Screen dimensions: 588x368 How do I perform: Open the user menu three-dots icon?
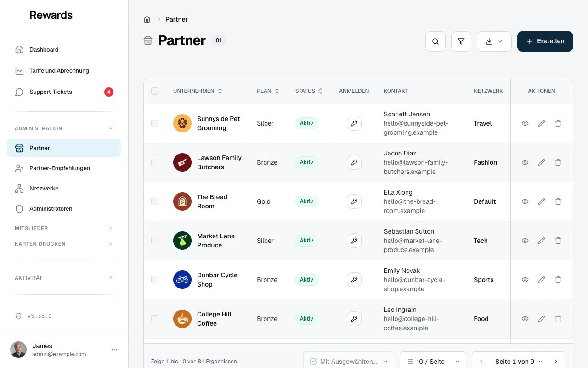click(x=114, y=350)
